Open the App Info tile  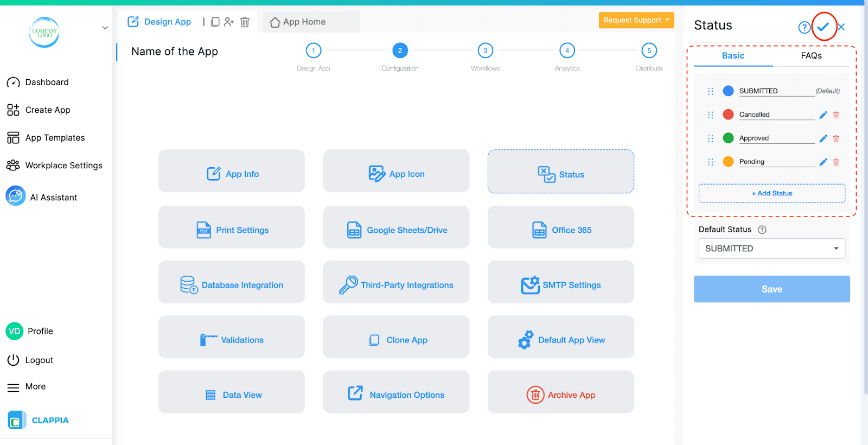pyautogui.click(x=232, y=171)
